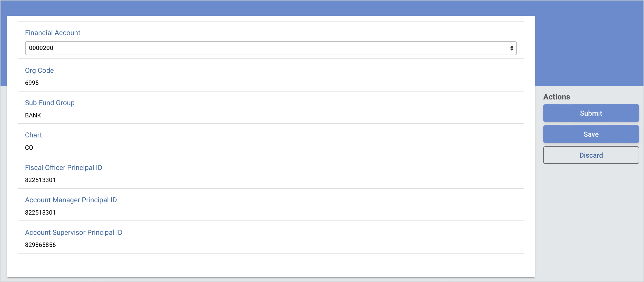644x282 pixels.
Task: Open the Fiscal Officer Principal ID label
Action: coord(64,167)
